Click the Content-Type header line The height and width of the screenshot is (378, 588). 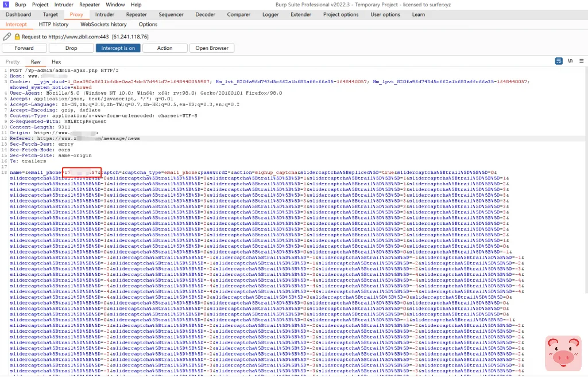point(103,116)
